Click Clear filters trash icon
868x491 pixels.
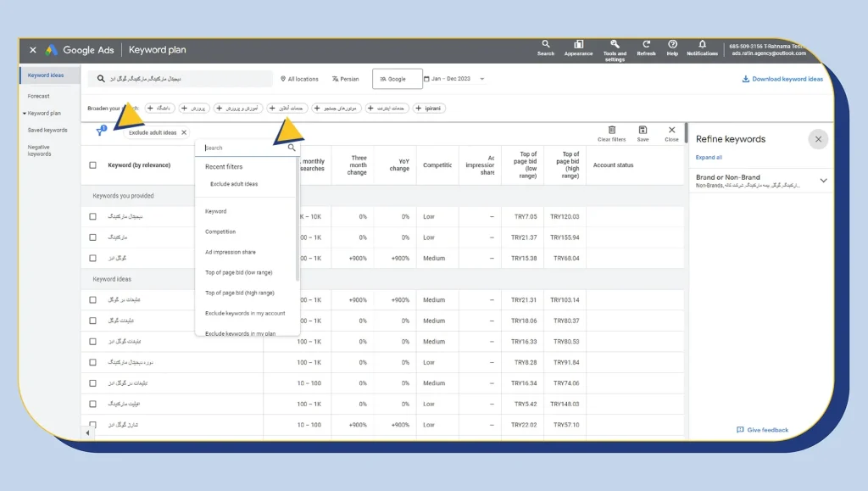coord(611,133)
